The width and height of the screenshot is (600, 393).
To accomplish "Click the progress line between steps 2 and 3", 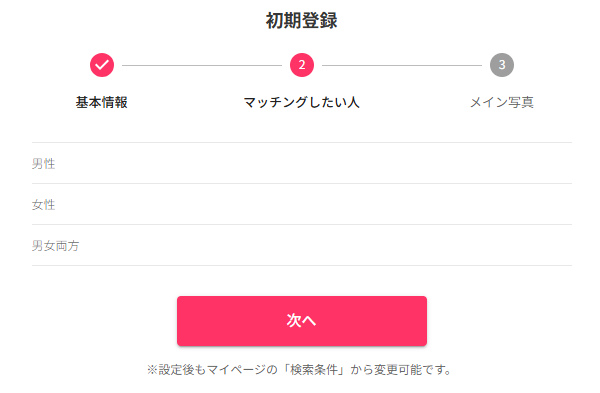I will [402, 65].
